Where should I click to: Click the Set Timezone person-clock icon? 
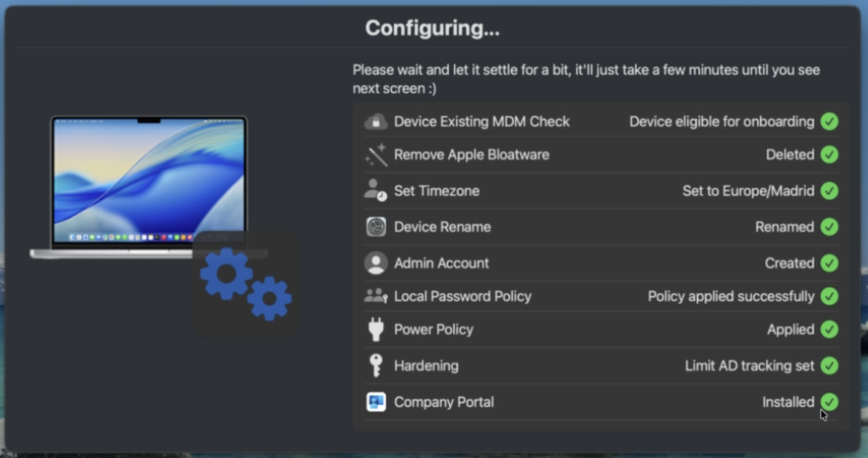click(375, 191)
